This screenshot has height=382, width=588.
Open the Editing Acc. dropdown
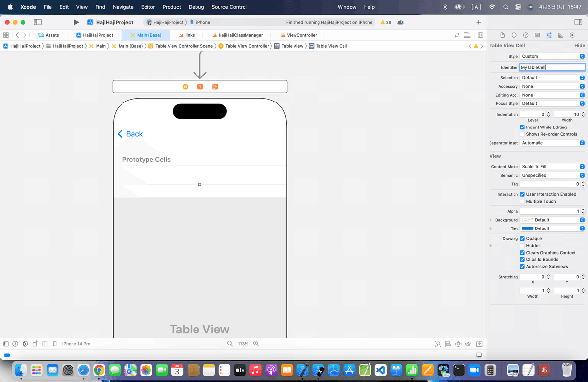[552, 95]
